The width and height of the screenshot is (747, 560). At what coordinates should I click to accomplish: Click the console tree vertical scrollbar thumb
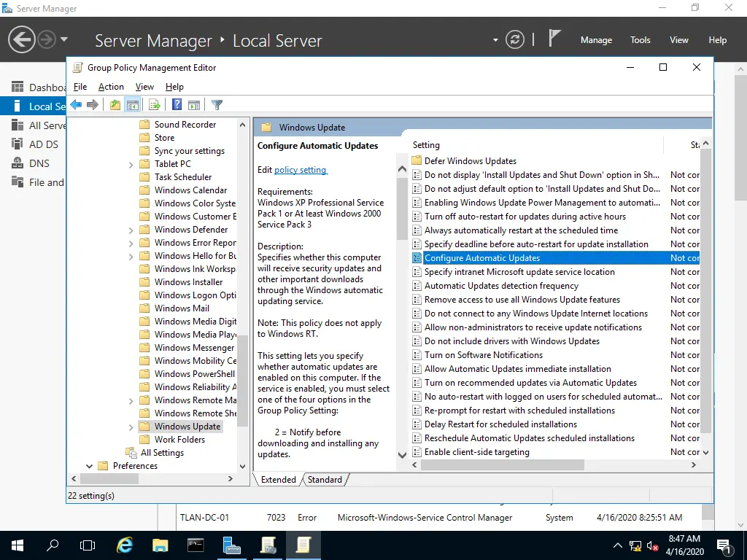click(x=242, y=381)
